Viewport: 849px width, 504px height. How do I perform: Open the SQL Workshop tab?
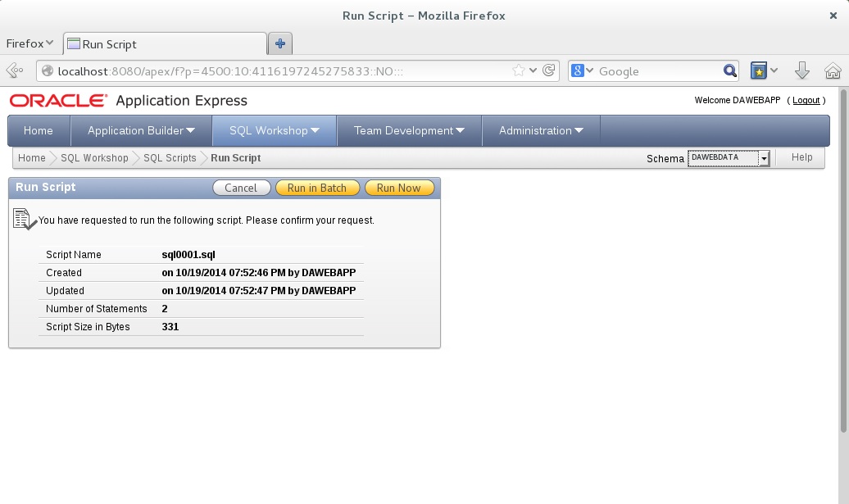tap(274, 130)
